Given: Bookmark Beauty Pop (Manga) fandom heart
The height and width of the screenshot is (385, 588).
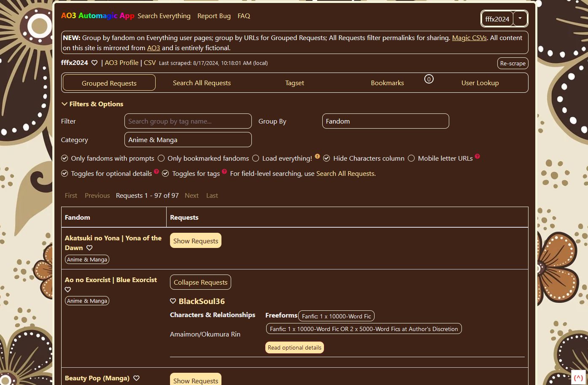Looking at the screenshot, I should point(136,378).
